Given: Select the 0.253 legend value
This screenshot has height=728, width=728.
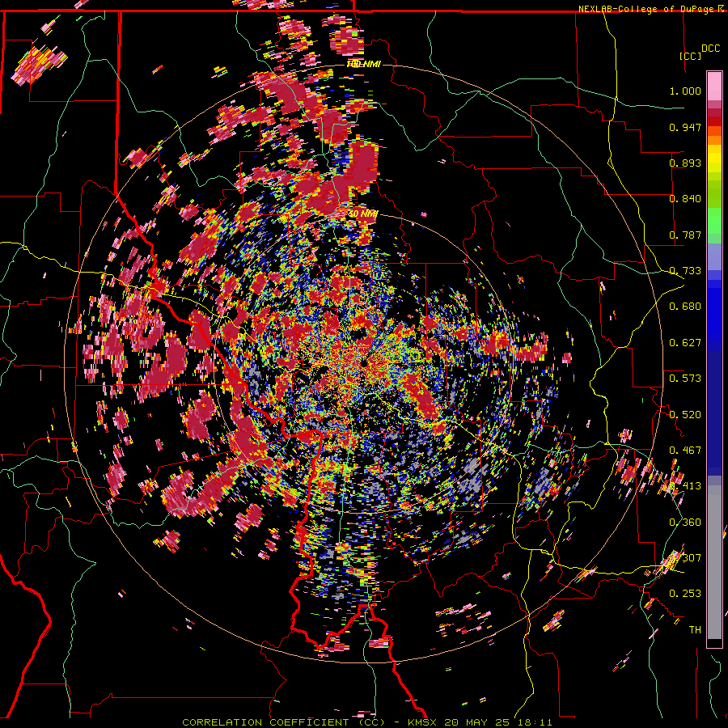Looking at the screenshot, I should (685, 594).
